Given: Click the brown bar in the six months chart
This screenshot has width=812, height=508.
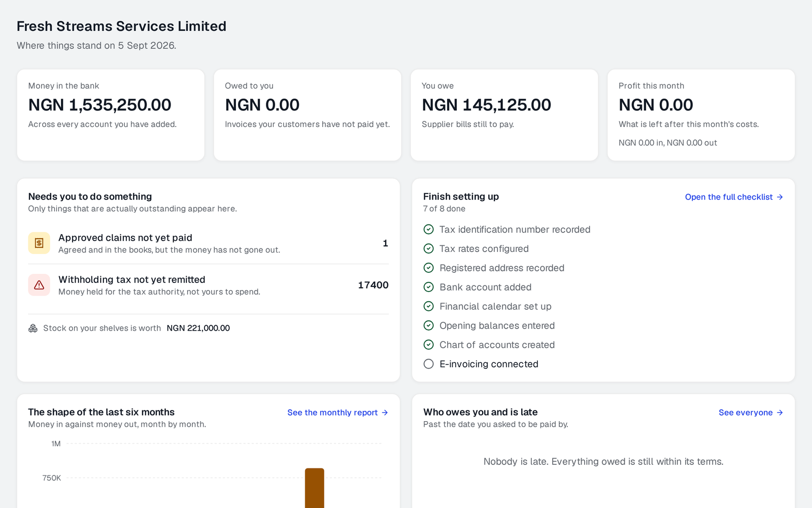Looking at the screenshot, I should [315, 488].
